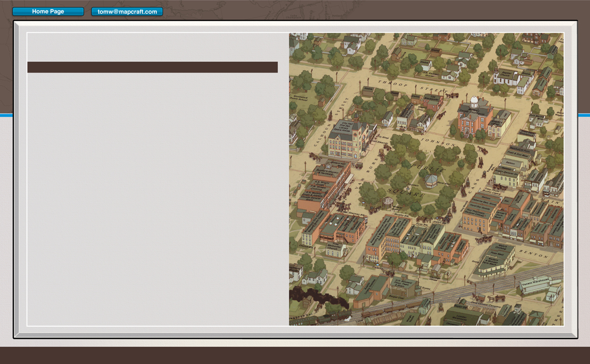Click the BENTON street label
This screenshot has width=590, height=364.
coord(534,253)
